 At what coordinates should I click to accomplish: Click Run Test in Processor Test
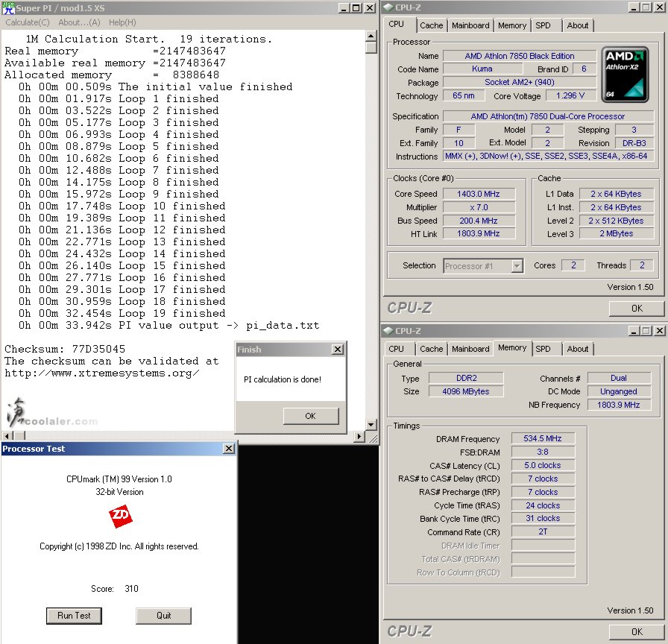coord(74,616)
